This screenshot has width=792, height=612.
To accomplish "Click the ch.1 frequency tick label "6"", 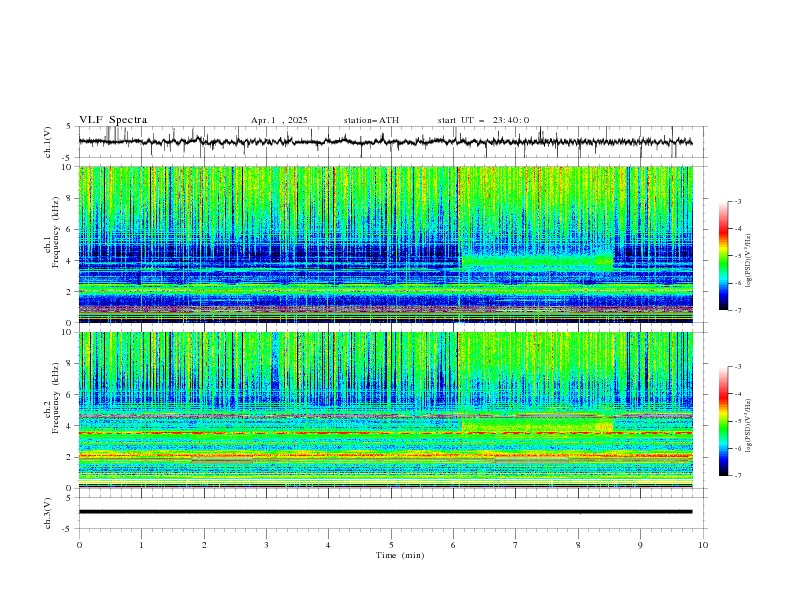I will point(71,229).
